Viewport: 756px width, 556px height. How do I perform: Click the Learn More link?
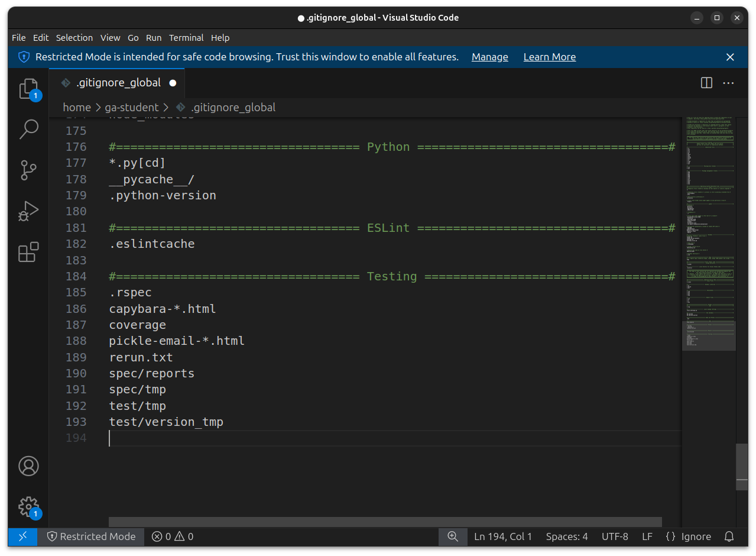click(549, 57)
